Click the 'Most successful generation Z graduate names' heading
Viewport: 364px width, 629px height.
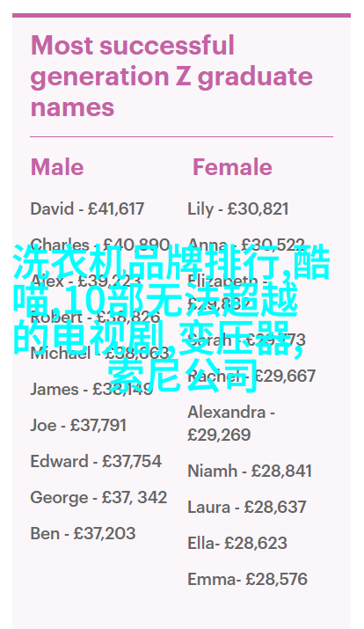tap(171, 77)
